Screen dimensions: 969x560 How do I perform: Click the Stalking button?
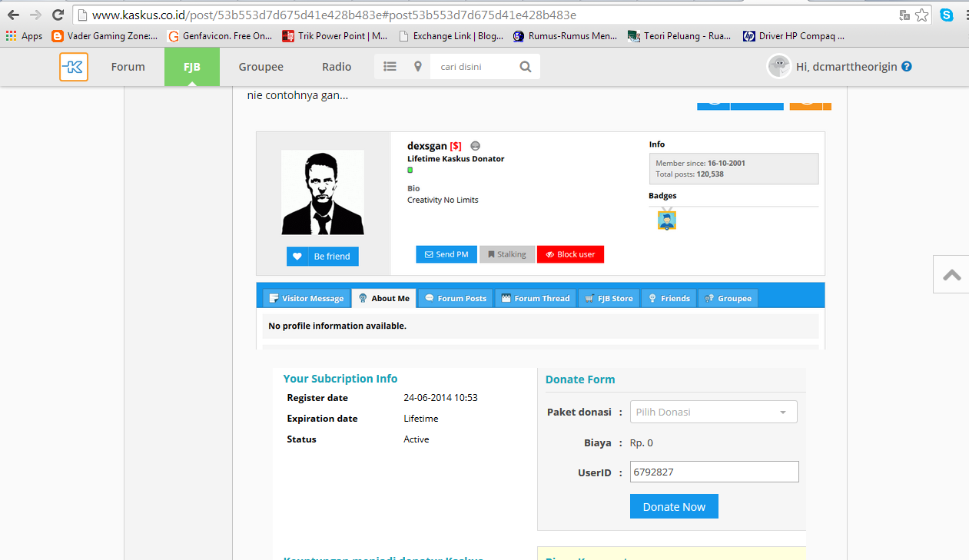507,254
